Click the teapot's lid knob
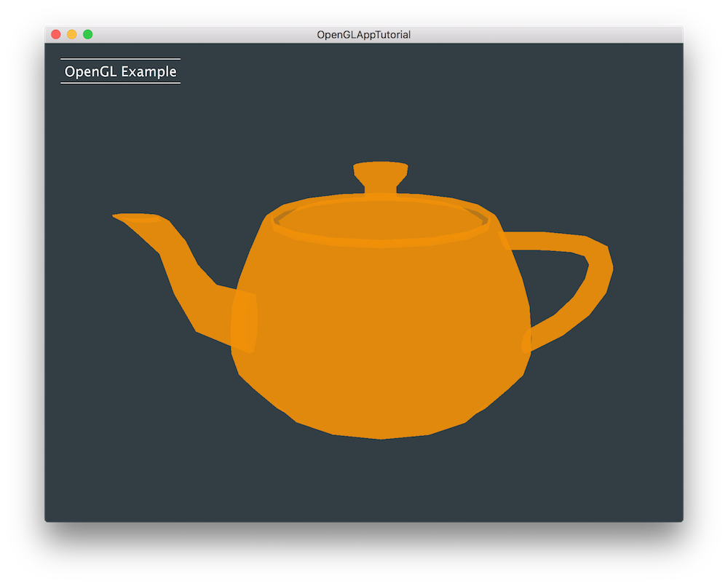728x586 pixels. tap(380, 175)
